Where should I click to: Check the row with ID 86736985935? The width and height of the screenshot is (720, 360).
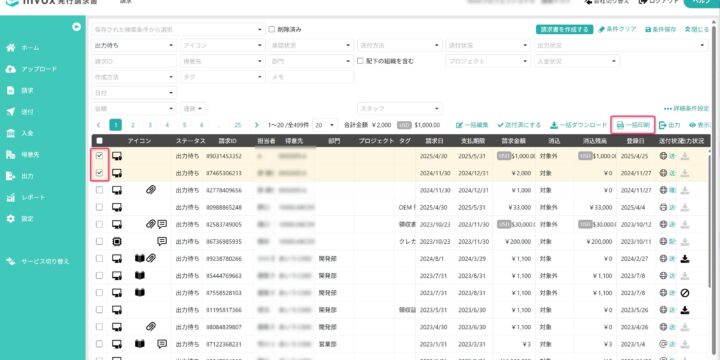pos(100,241)
